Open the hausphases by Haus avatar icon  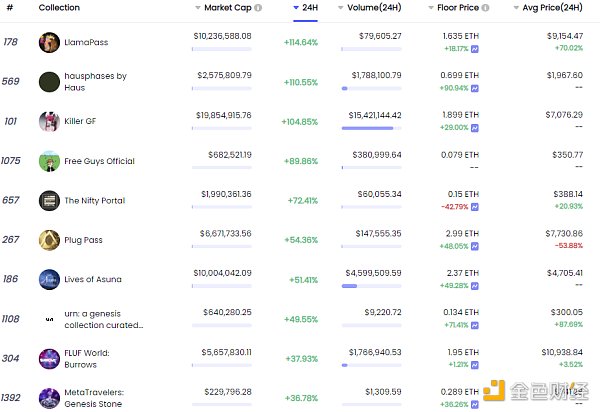pos(49,82)
